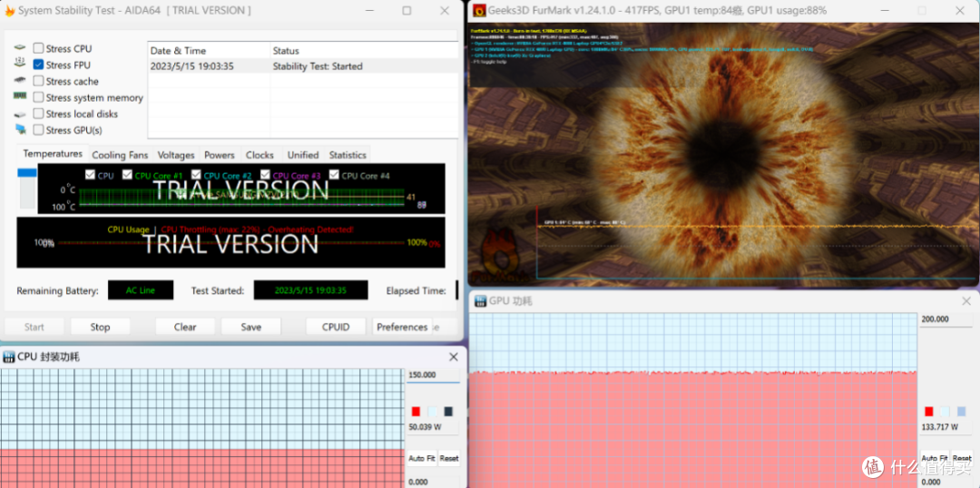980x488 pixels.
Task: Click the sensor icon in GPU 功耗 title
Action: pos(481,300)
